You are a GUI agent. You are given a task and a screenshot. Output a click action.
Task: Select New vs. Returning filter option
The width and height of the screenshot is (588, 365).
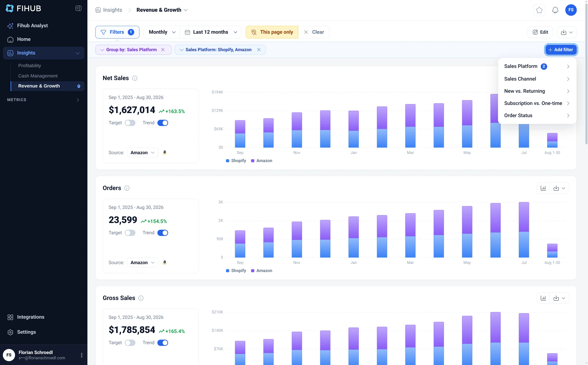pos(537,91)
